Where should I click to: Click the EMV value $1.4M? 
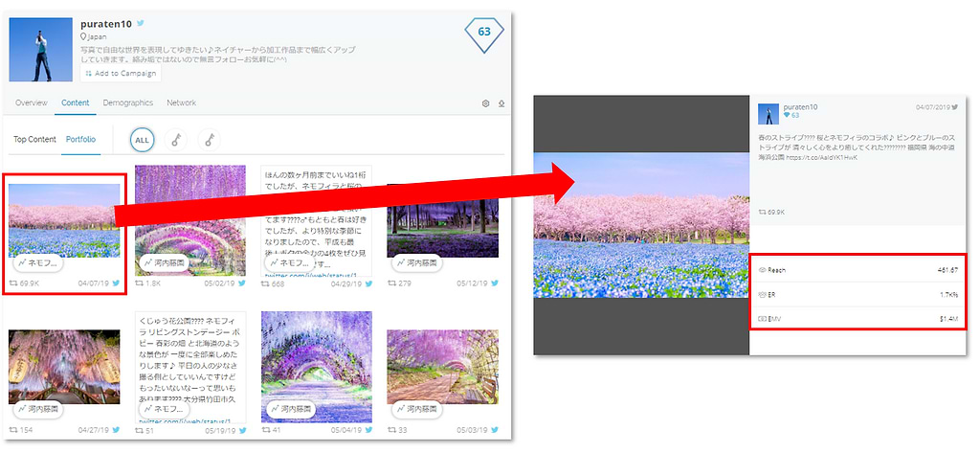pyautogui.click(x=948, y=319)
